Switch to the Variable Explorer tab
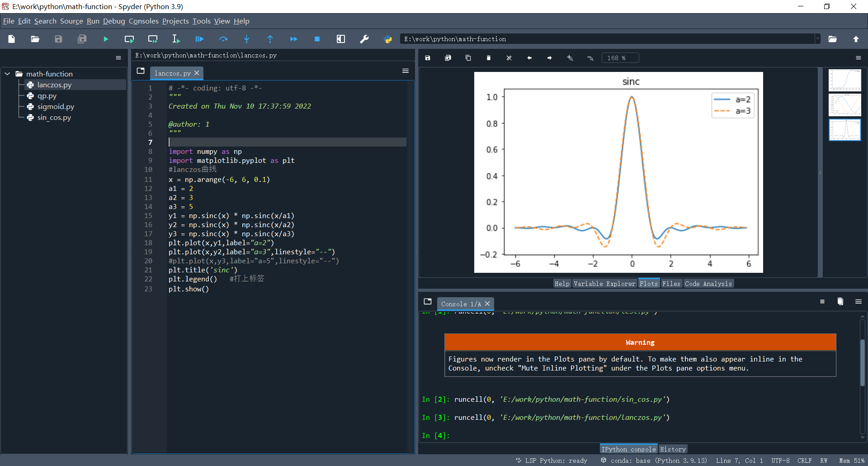868x466 pixels. (604, 284)
